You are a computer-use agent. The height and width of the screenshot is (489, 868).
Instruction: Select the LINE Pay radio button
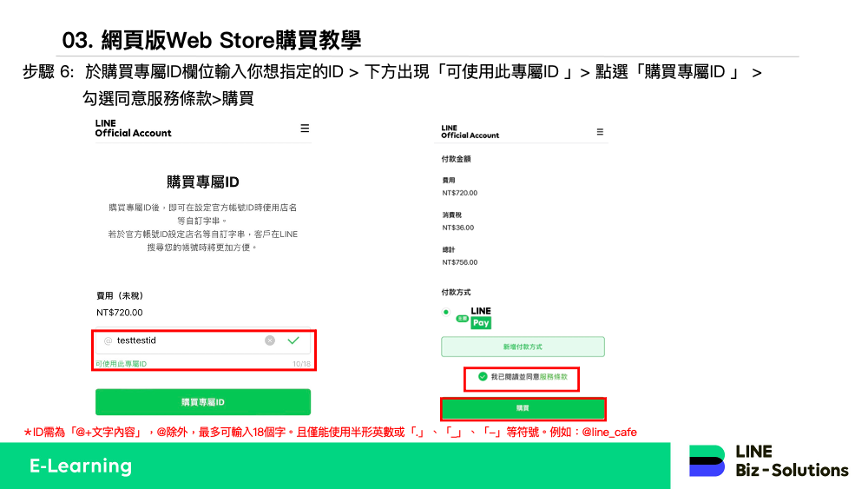tap(446, 312)
